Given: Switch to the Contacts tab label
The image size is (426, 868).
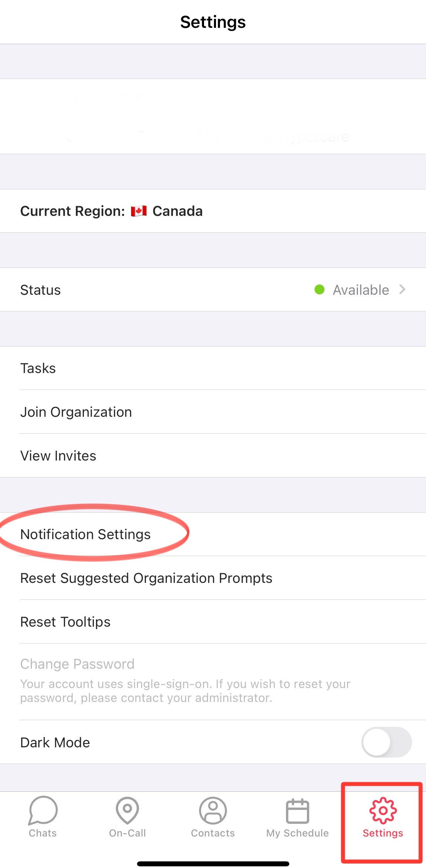Looking at the screenshot, I should tap(213, 833).
